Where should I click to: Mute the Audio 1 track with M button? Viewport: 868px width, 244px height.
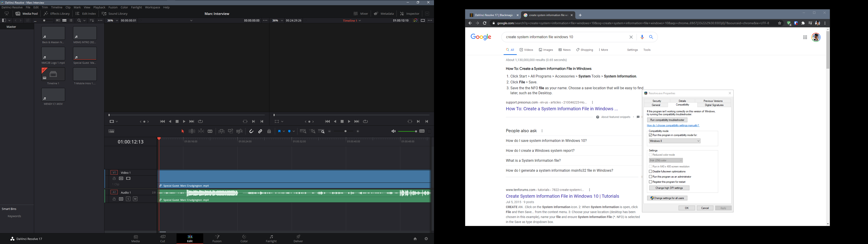[135, 199]
